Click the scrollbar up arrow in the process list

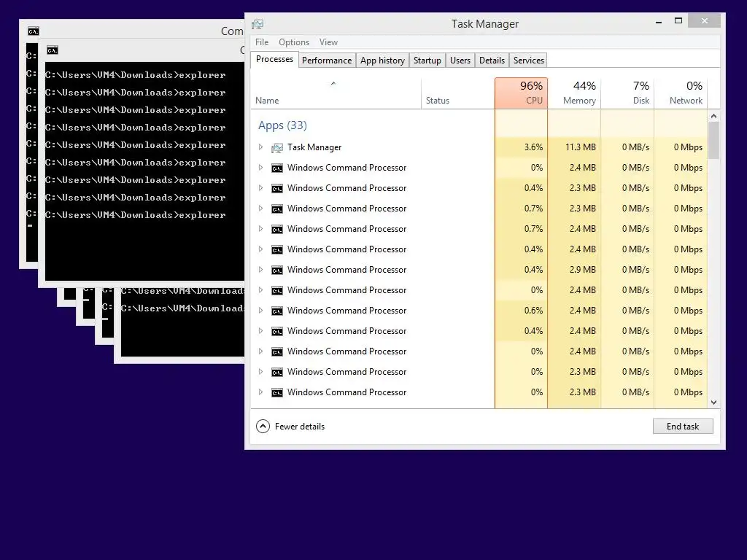point(713,116)
